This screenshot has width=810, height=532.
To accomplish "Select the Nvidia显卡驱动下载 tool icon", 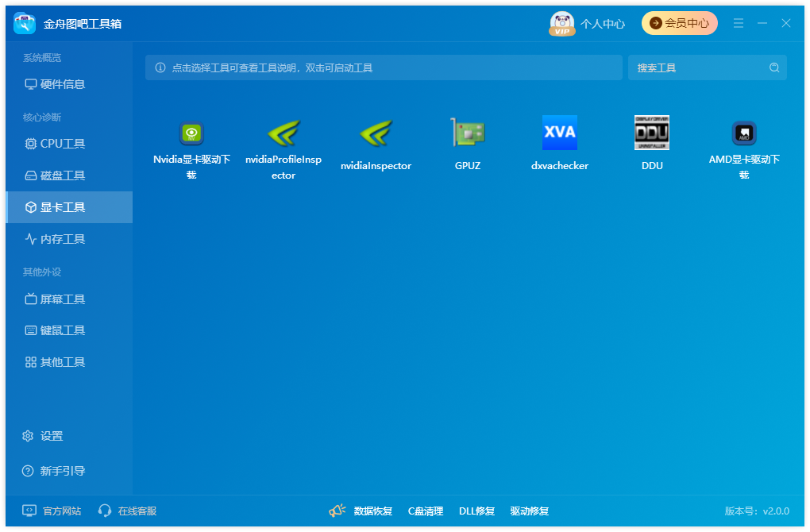I will point(191,133).
